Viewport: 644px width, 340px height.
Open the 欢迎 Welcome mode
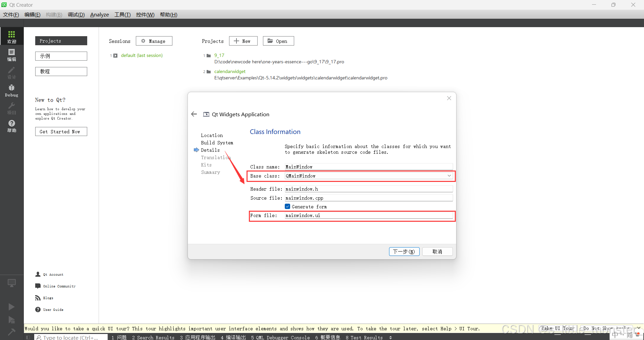(12, 37)
